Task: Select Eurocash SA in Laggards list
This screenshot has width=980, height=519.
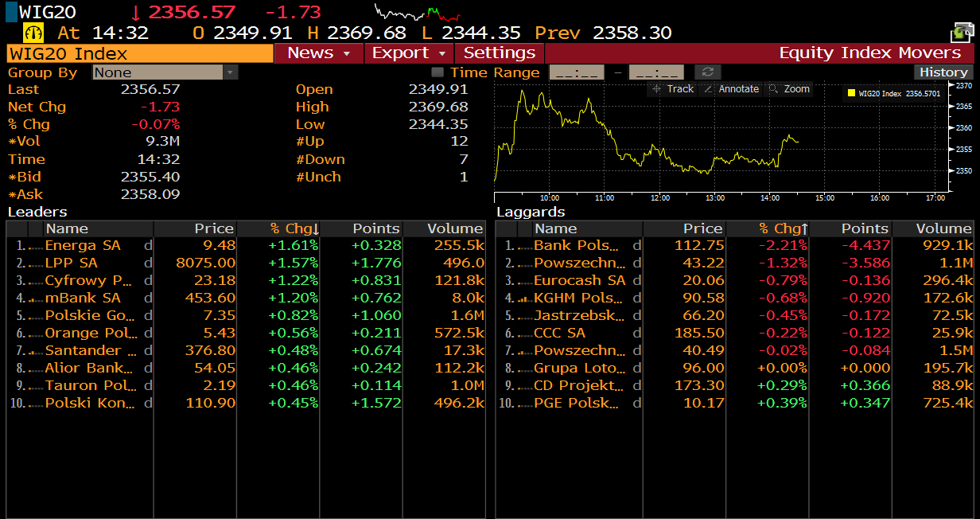Action: (x=580, y=281)
